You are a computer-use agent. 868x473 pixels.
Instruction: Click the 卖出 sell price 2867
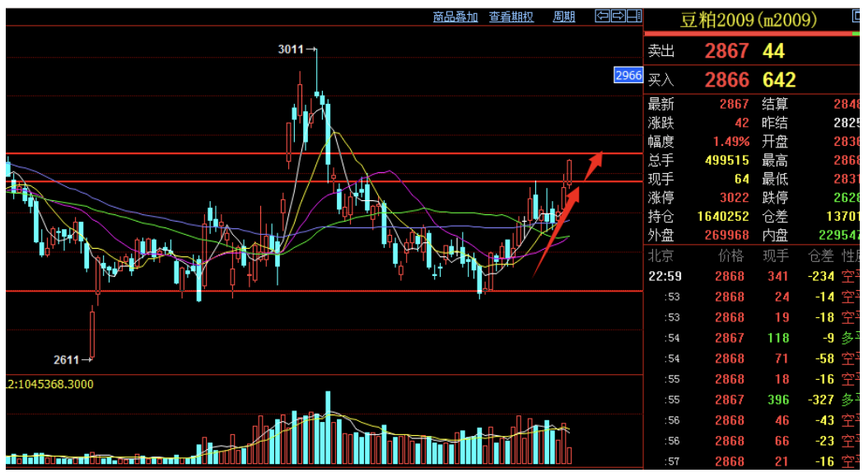726,51
